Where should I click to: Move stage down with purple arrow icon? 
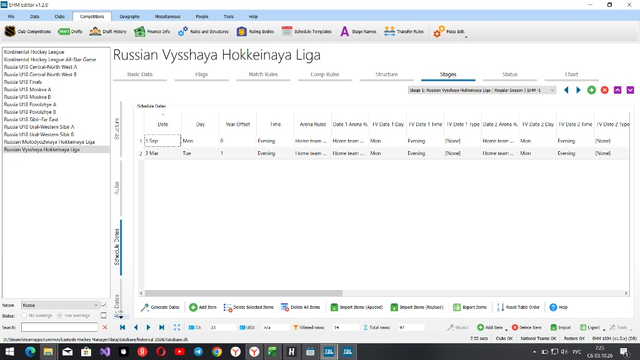click(x=630, y=90)
